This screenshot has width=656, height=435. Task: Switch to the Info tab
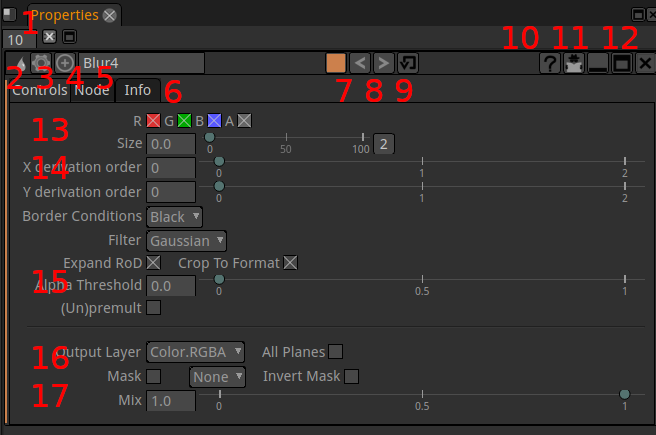137,90
